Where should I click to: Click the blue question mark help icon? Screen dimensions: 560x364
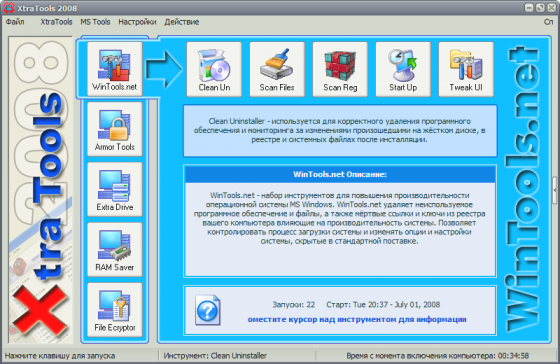click(x=208, y=310)
